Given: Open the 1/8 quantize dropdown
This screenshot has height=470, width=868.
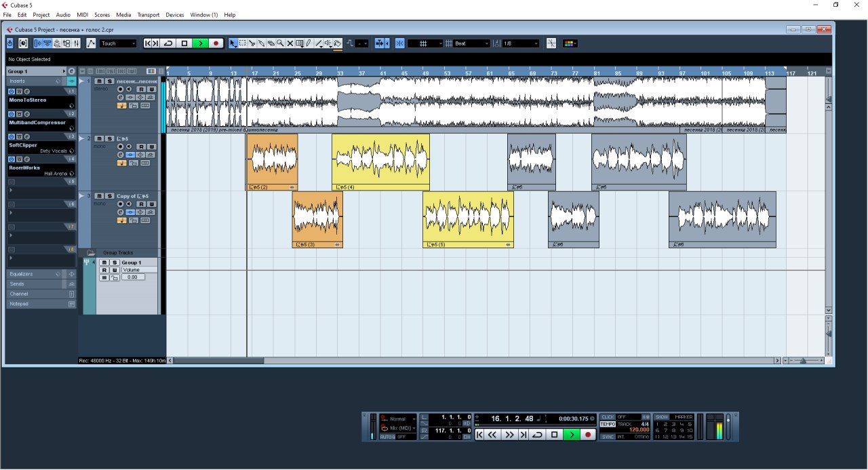Looking at the screenshot, I should click(x=521, y=43).
